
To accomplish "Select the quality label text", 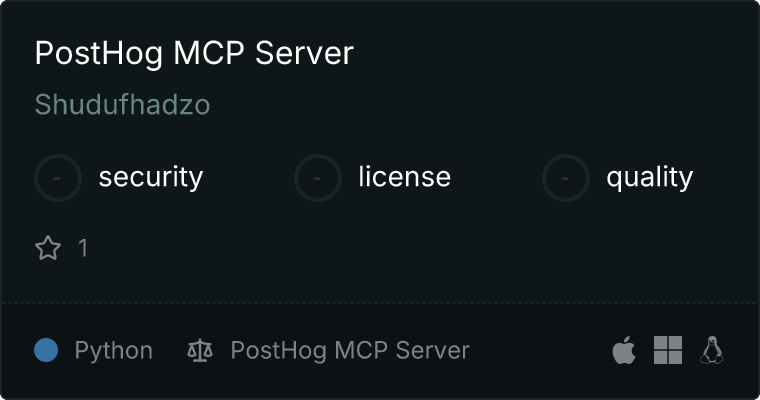I will point(649,177).
